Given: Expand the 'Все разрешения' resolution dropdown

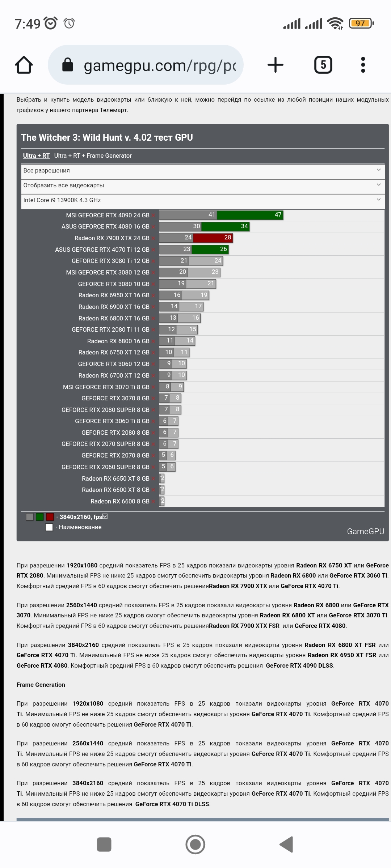Looking at the screenshot, I should pyautogui.click(x=202, y=170).
